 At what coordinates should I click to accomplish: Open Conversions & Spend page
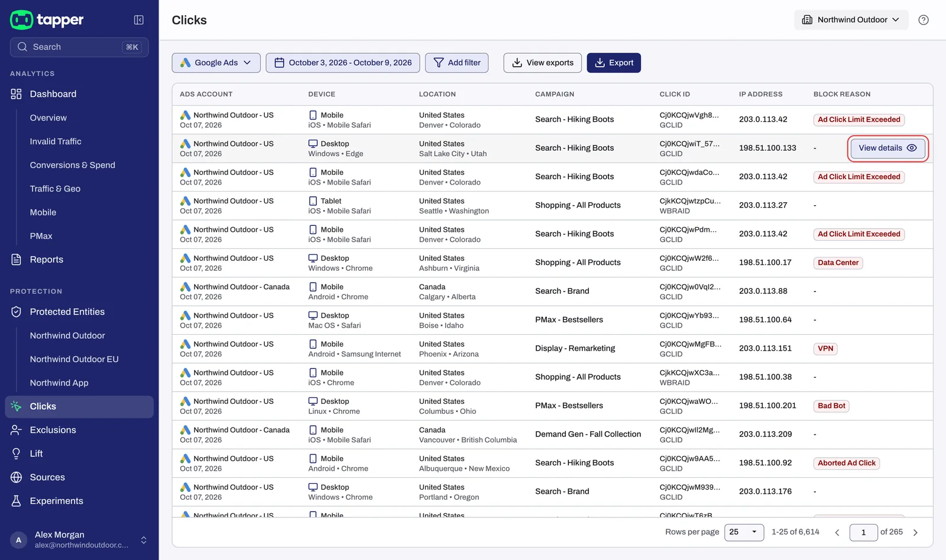click(73, 165)
